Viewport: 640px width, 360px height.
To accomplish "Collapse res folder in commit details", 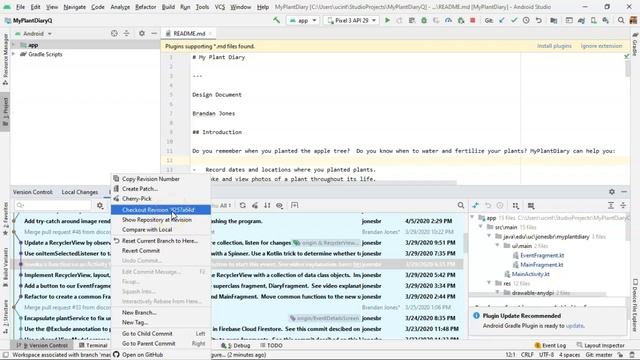I will (489, 283).
